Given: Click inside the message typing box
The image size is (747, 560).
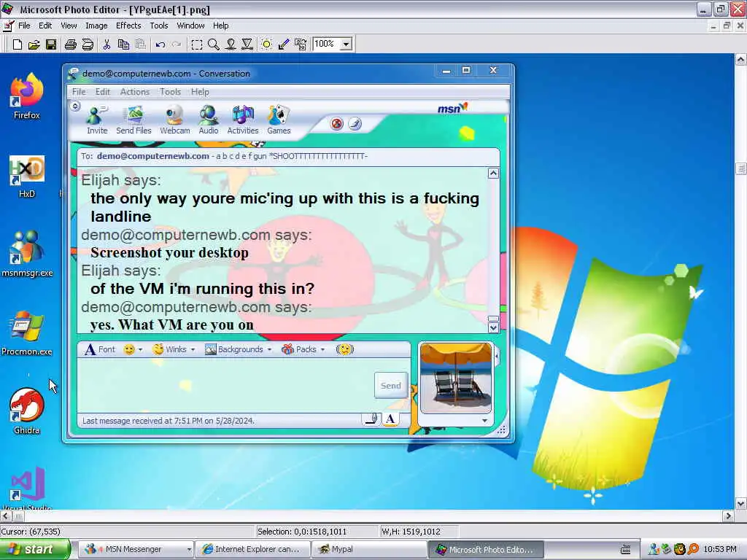Looking at the screenshot, I should pyautogui.click(x=226, y=386).
